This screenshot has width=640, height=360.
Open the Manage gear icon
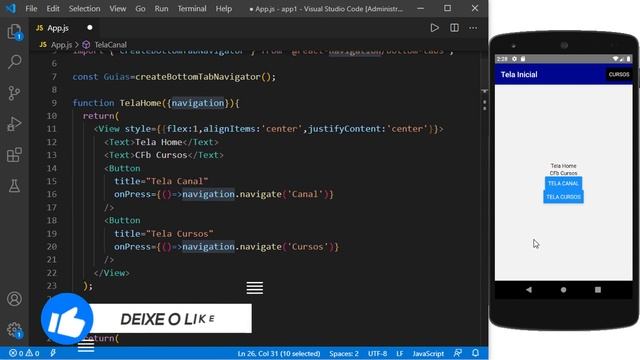coord(15,329)
